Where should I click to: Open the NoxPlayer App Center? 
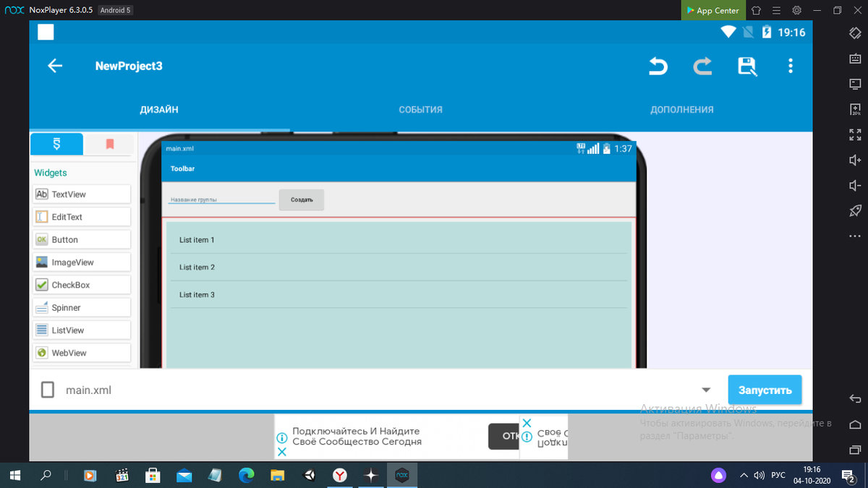coord(712,10)
